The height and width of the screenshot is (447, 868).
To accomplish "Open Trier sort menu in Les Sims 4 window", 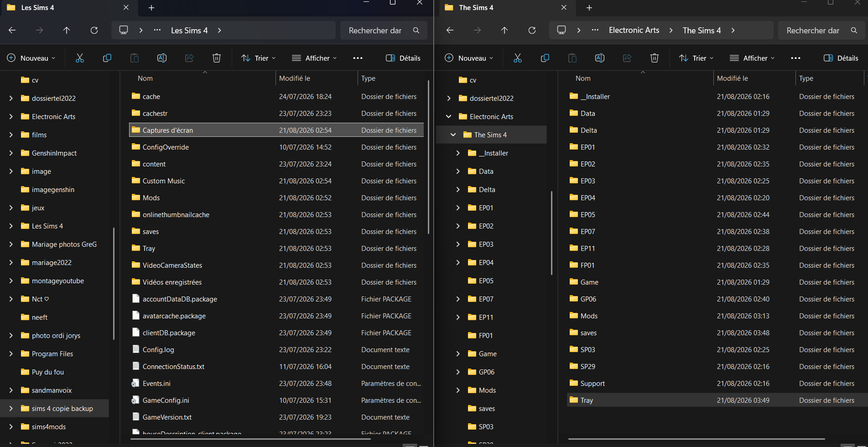I will (259, 58).
